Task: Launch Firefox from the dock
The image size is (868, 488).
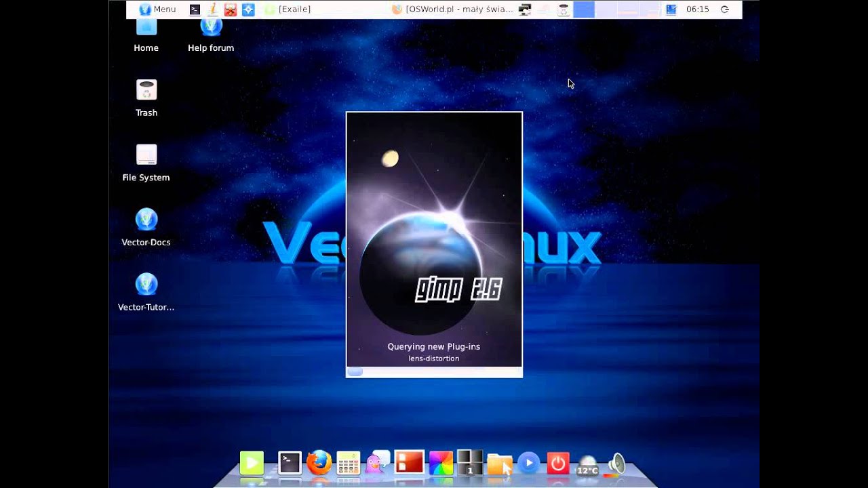Action: tap(319, 463)
